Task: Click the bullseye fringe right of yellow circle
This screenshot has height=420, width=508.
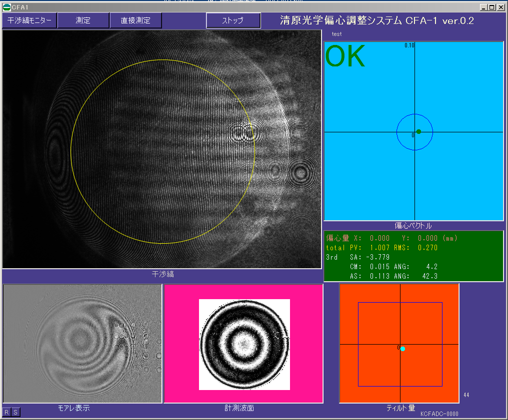Action: click(300, 173)
